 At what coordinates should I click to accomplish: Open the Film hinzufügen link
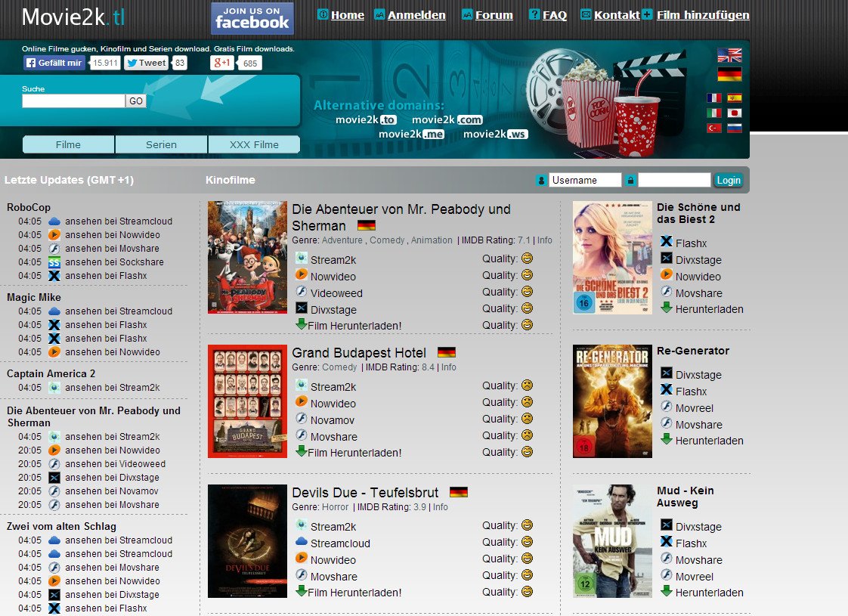703,15
